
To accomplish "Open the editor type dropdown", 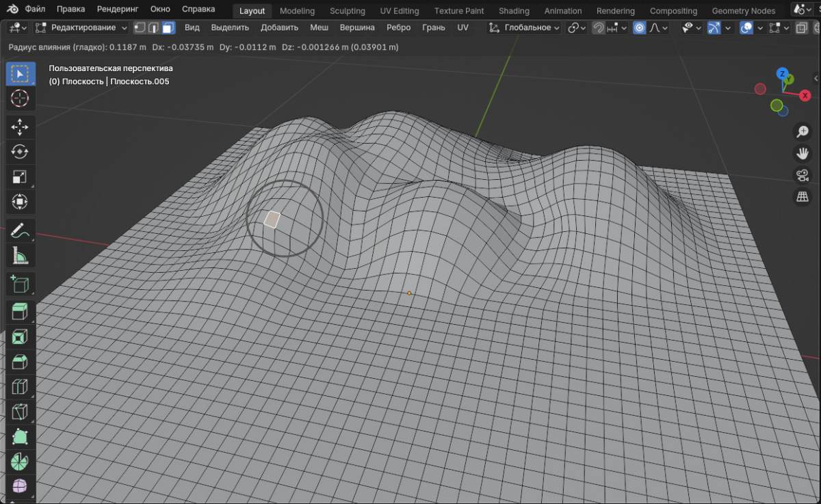I will tap(18, 27).
